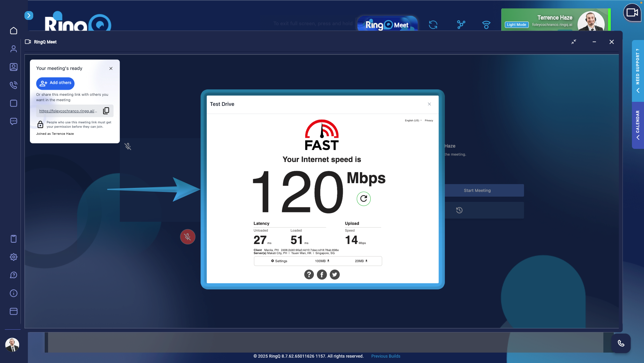Expand the Need Support side tab
644x363 pixels.
[x=638, y=71]
